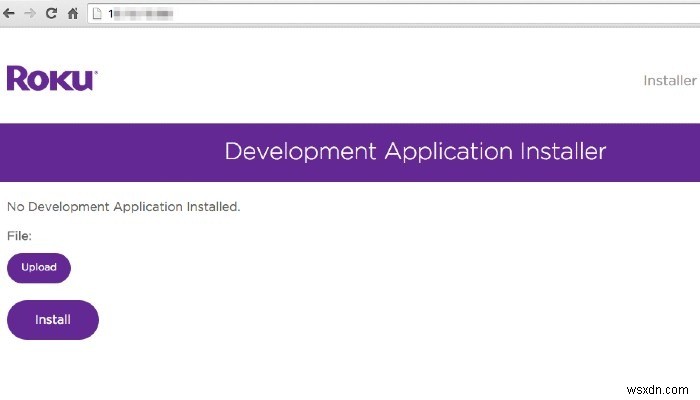This screenshot has width=700, height=400.
Task: Select the 'No Development Application Installed.' text
Action: (x=124, y=207)
